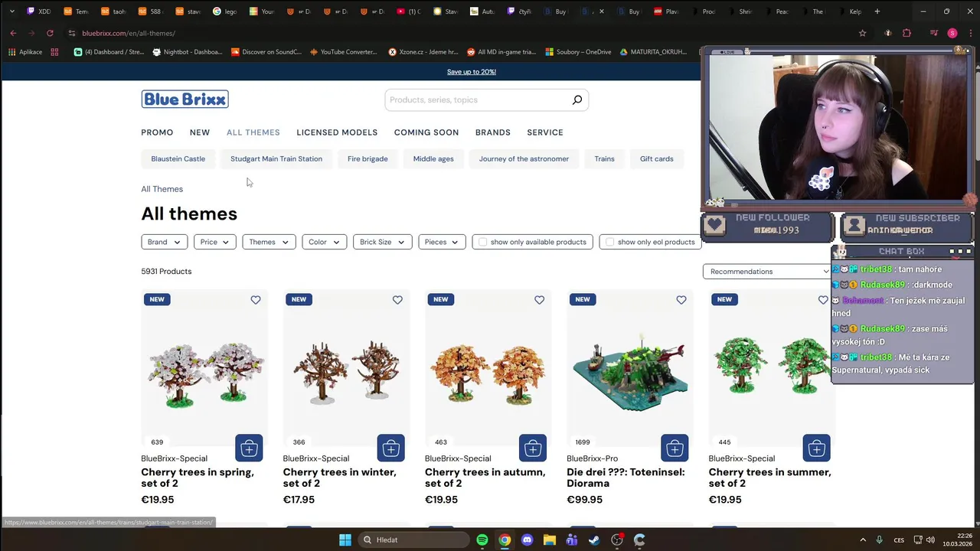Open the Blaustein Castle theme
Image resolution: width=980 pixels, height=551 pixels.
pyautogui.click(x=178, y=158)
